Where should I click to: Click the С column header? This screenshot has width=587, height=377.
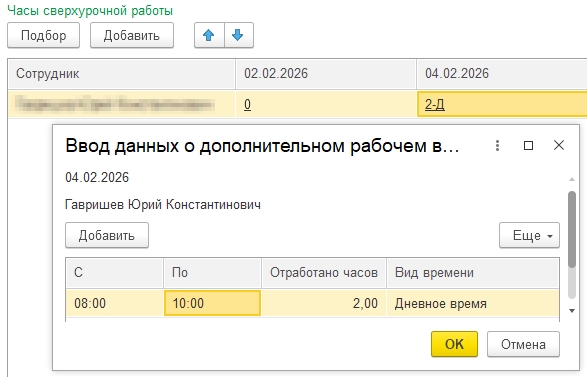point(114,273)
